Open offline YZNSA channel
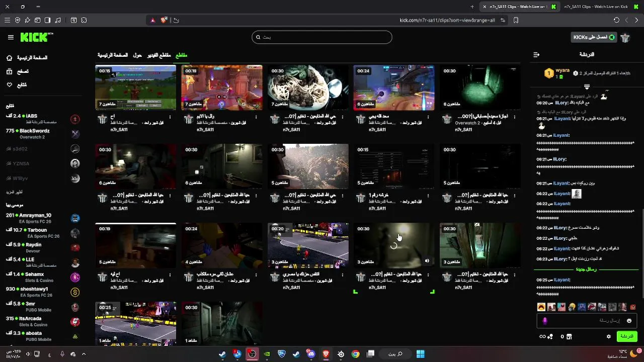Screen dimensions: 644x362 pyautogui.click(x=43, y=163)
